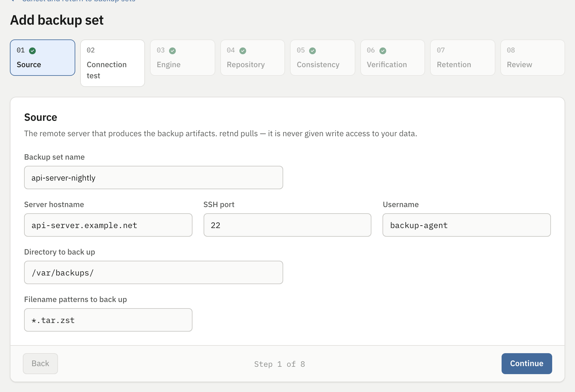Click the 'Directory to back up' label
The width and height of the screenshot is (575, 392).
pos(60,252)
